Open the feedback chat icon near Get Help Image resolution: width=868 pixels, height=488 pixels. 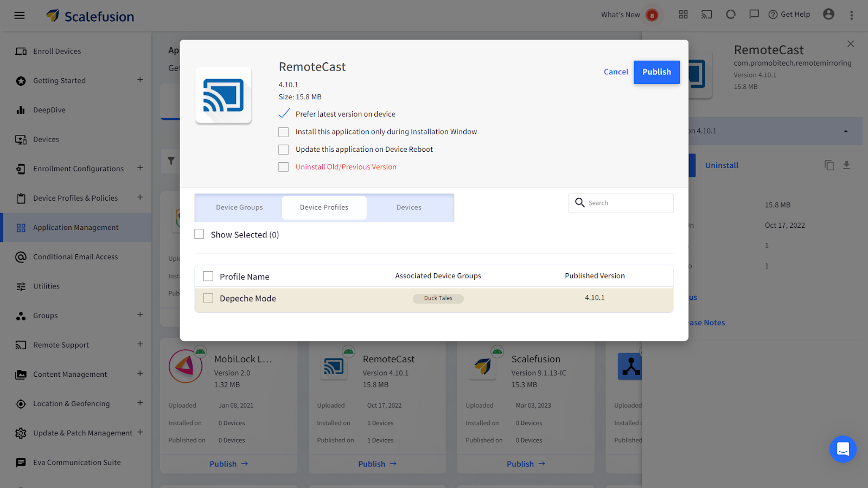tap(754, 15)
